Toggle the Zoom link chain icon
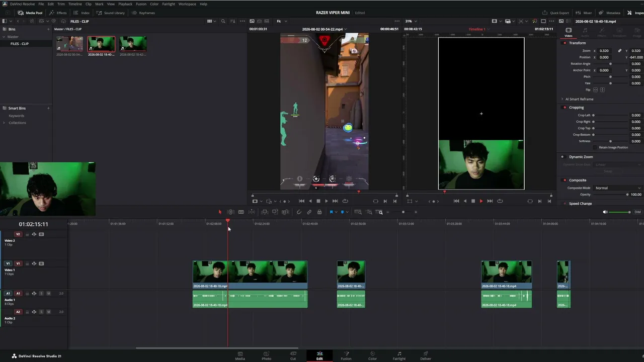Screen dimensions: 644x362 620,51
